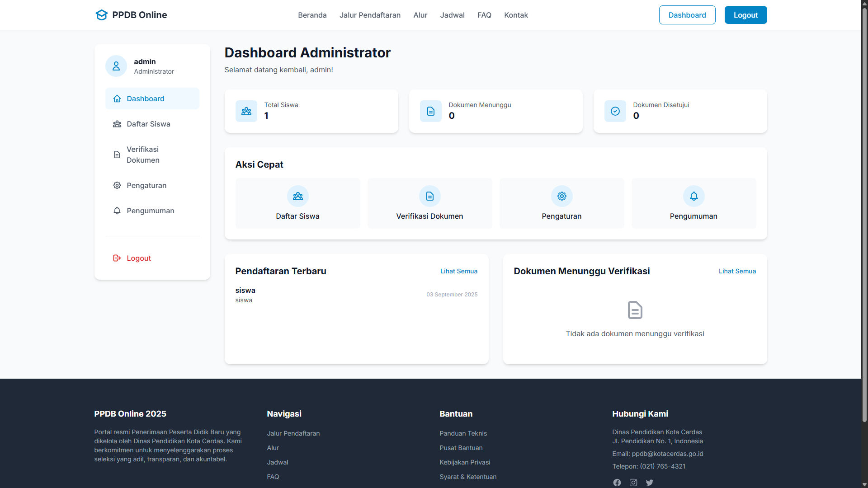The height and width of the screenshot is (488, 868).
Task: Open the FAQ navigation item
Action: click(x=484, y=15)
